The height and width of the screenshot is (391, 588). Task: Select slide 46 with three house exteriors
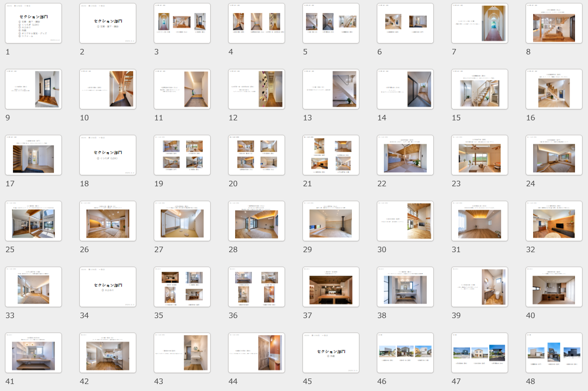[405, 353]
